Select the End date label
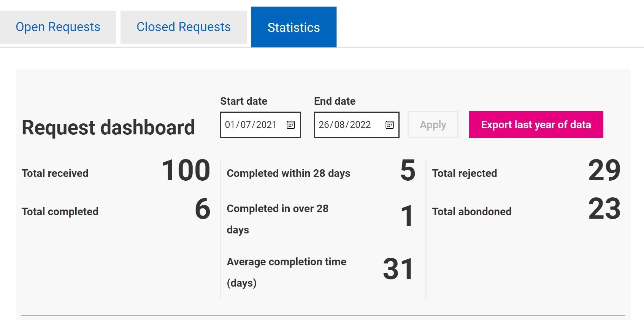This screenshot has width=644, height=320. 335,101
